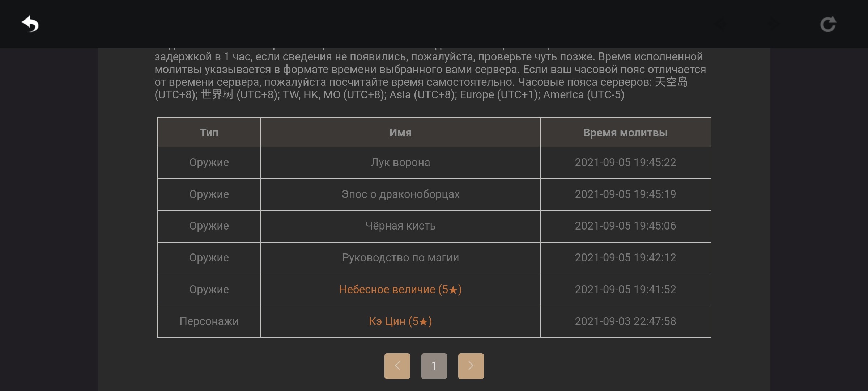Click the Имя column header

pos(400,133)
